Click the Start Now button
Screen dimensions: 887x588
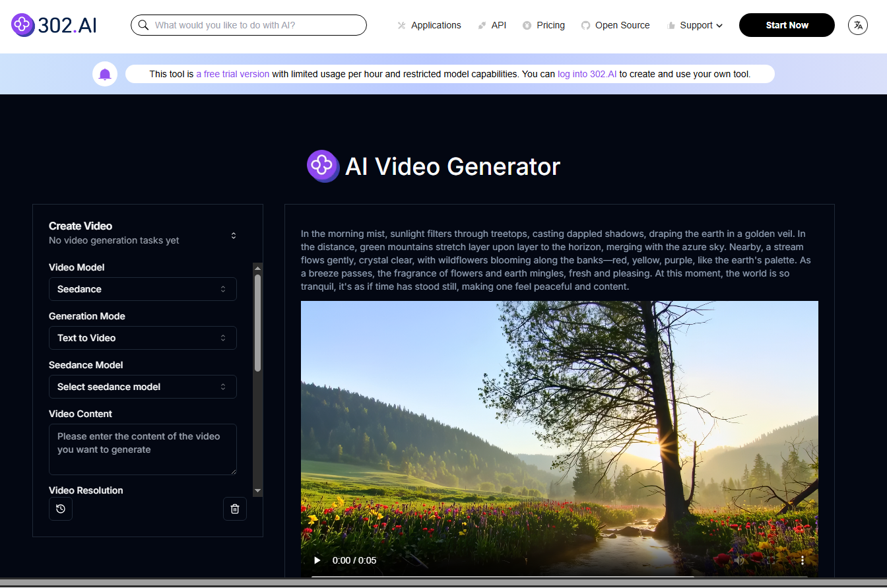tap(787, 25)
